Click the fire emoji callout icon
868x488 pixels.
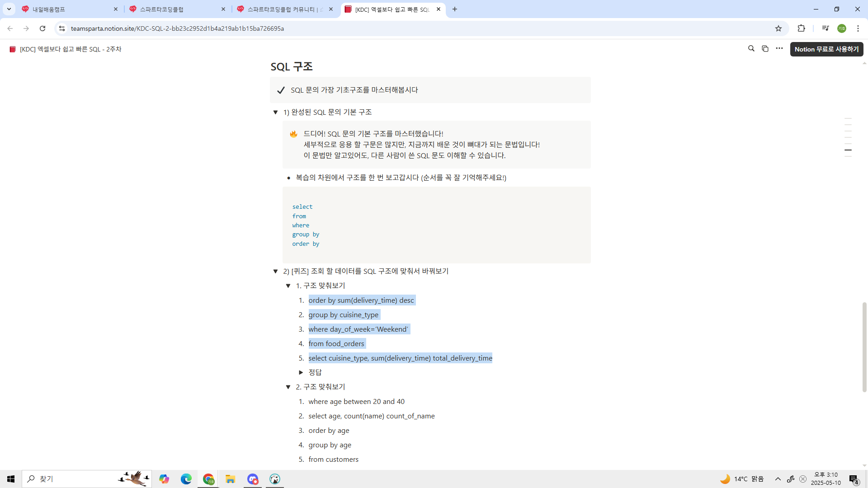click(x=293, y=134)
